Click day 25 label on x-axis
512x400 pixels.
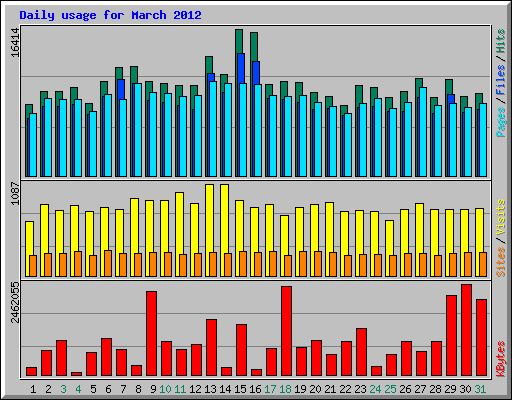[390, 389]
